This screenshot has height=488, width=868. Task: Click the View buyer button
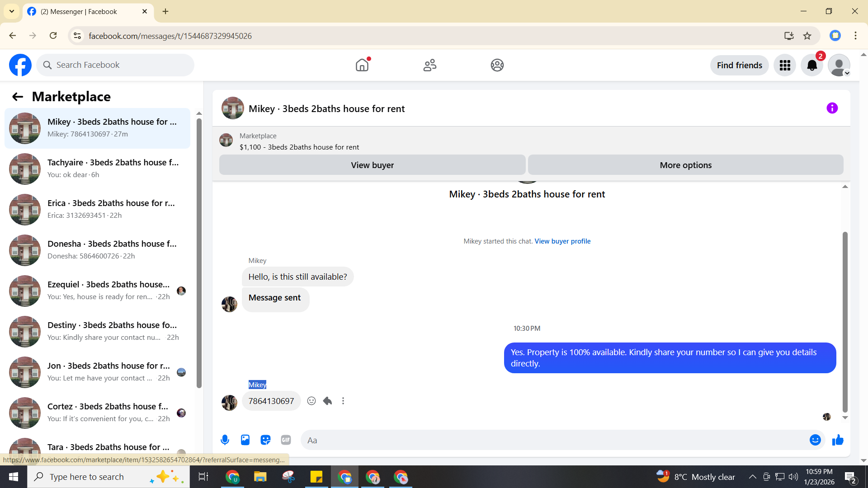click(372, 165)
